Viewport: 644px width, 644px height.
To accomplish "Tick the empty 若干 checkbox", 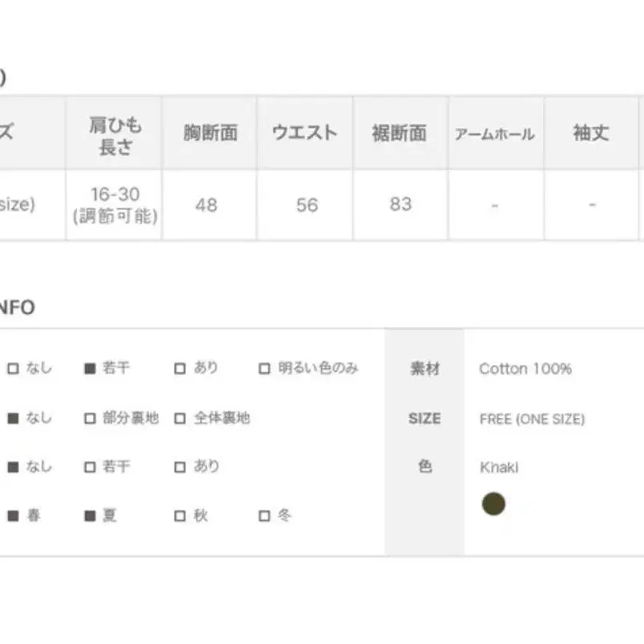I will pos(90,467).
